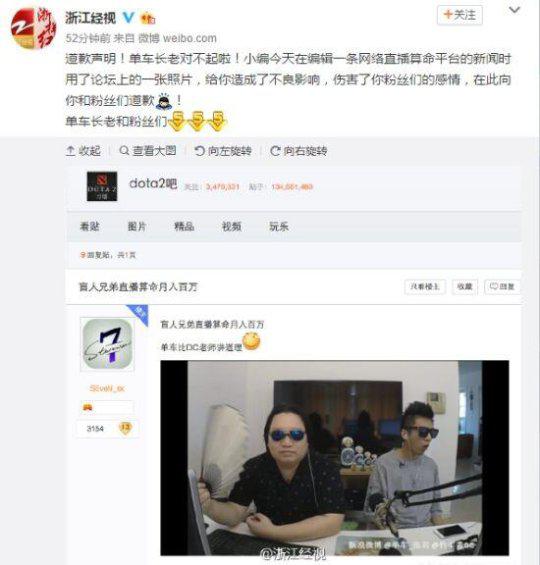Collapse the image with 收起
Image resolution: width=540 pixels, height=565 pixels.
[84, 151]
